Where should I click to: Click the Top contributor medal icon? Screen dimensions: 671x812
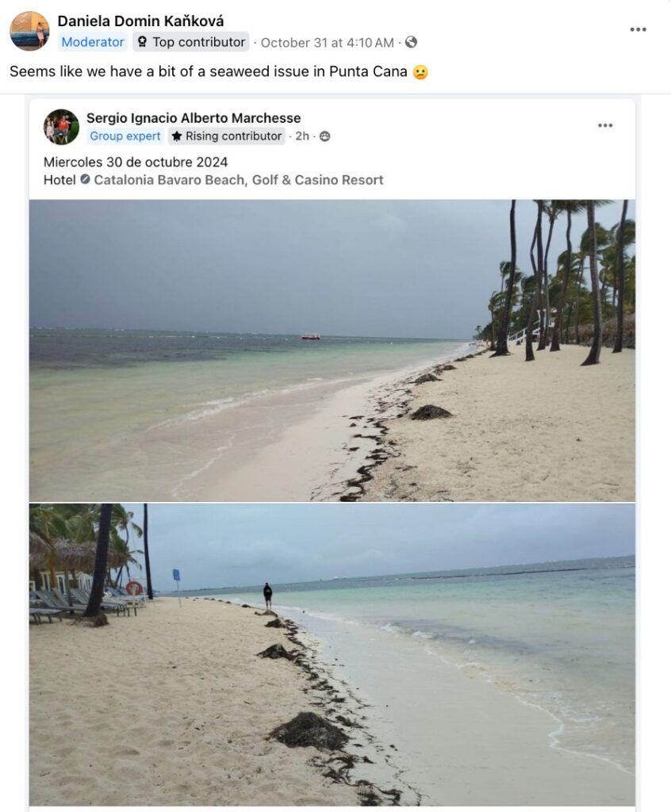tap(143, 42)
